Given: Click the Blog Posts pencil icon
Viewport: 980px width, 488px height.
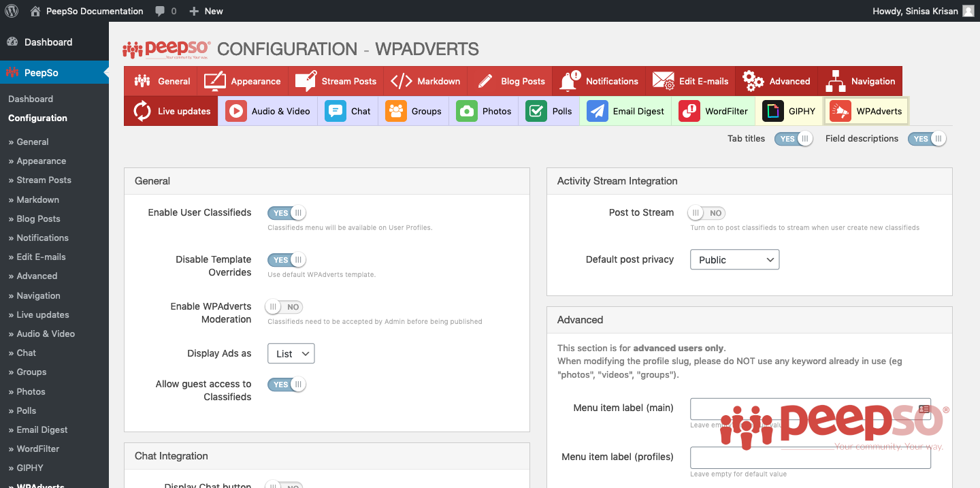Looking at the screenshot, I should coord(485,81).
